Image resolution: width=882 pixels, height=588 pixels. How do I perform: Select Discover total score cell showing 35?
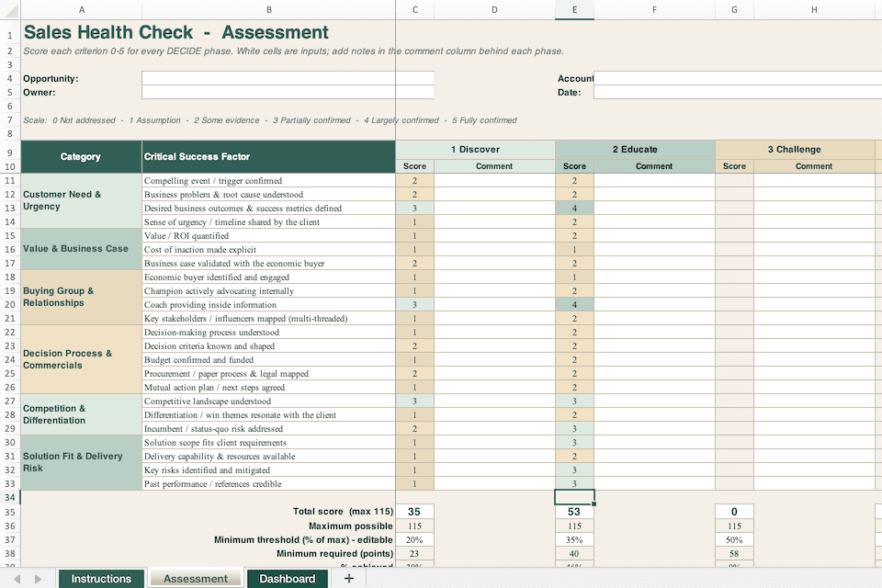(x=414, y=512)
